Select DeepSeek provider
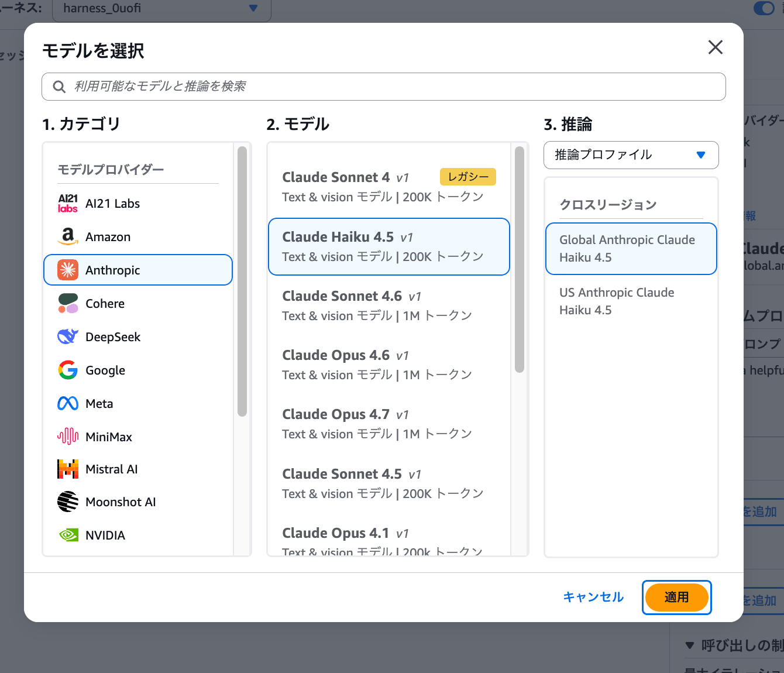784x673 pixels. click(138, 336)
